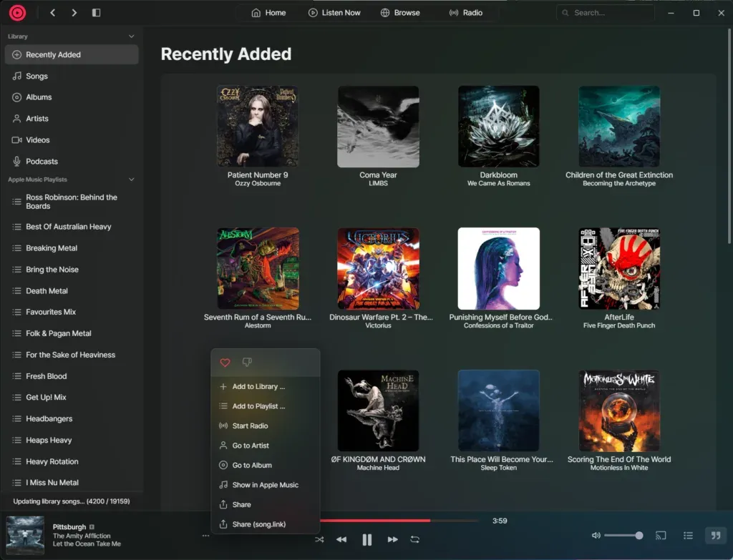Open the play queue list icon
This screenshot has height=560, width=733.
click(688, 535)
